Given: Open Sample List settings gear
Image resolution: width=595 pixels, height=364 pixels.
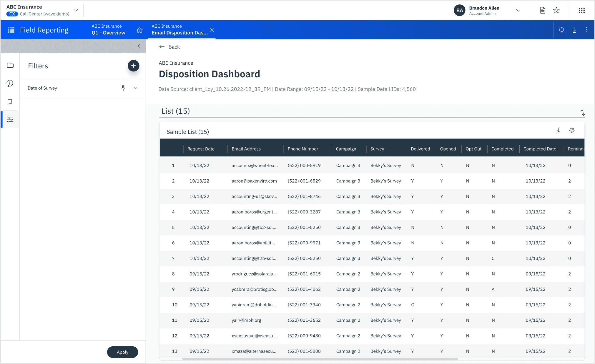Looking at the screenshot, I should pyautogui.click(x=572, y=130).
